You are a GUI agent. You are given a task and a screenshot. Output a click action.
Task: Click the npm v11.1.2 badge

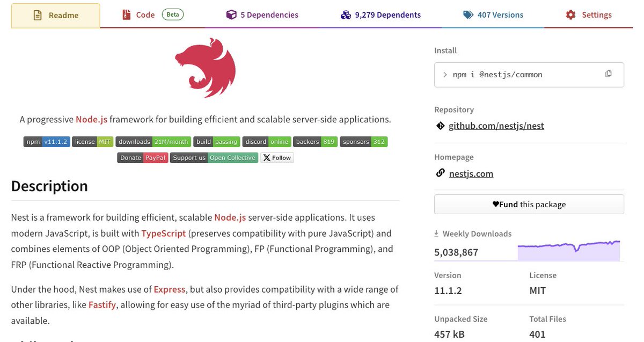(47, 142)
